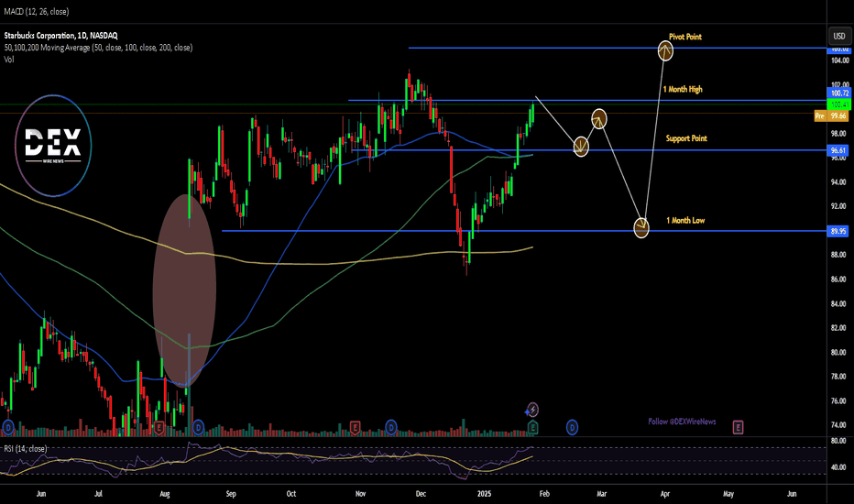Click the Nov label on time axis

(x=360, y=494)
